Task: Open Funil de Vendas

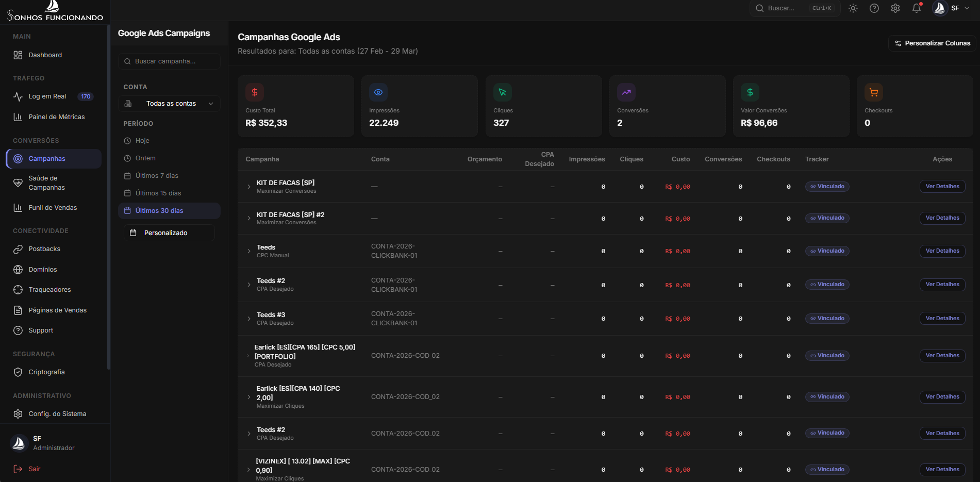Action: pos(54,208)
